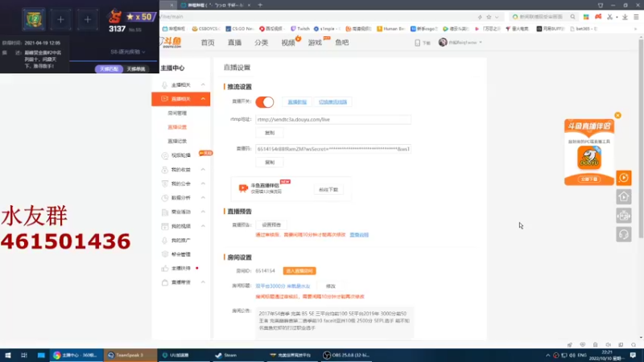Screen dimensions: 644x362
Task: Copy the rtmp address
Action: 270,133
